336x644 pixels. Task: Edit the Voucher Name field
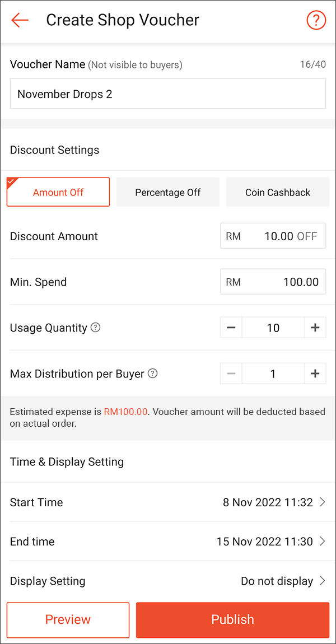tap(167, 94)
